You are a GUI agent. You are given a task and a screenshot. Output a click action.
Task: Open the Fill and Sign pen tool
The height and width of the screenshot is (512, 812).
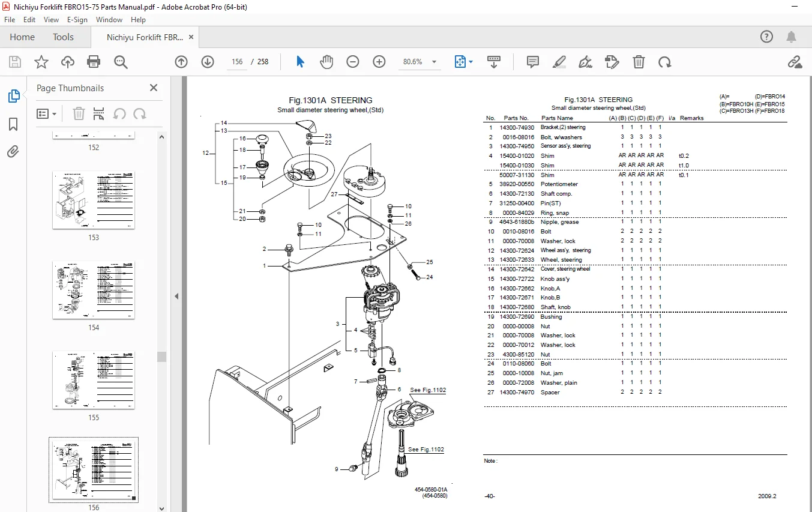click(x=585, y=62)
